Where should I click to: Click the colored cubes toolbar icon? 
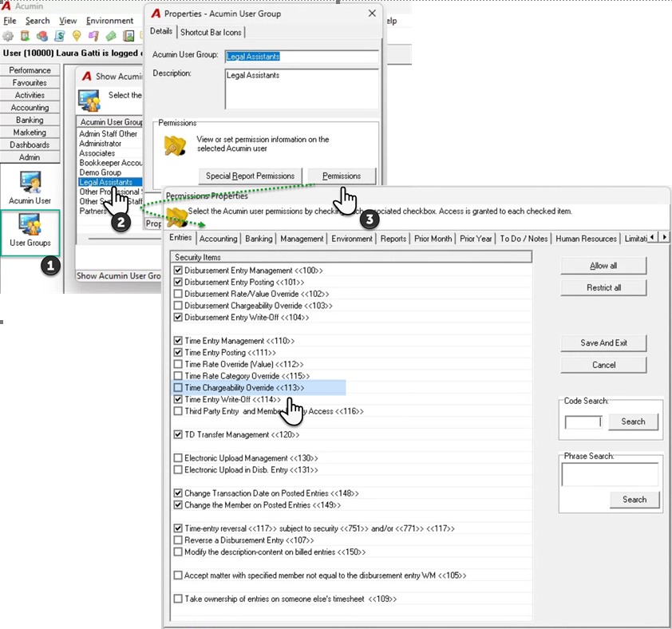coord(42,36)
